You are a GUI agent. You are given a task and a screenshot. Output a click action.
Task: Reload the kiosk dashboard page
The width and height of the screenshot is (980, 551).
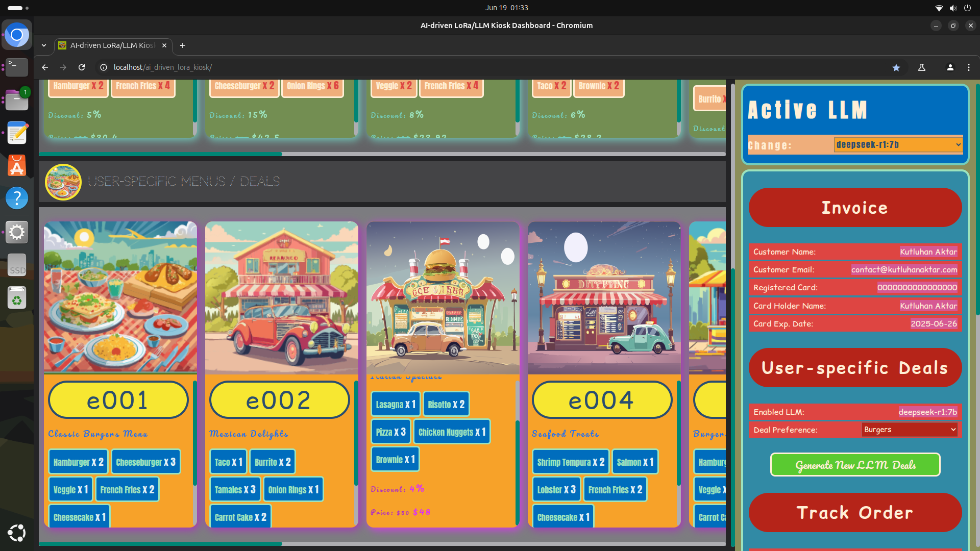pyautogui.click(x=82, y=67)
